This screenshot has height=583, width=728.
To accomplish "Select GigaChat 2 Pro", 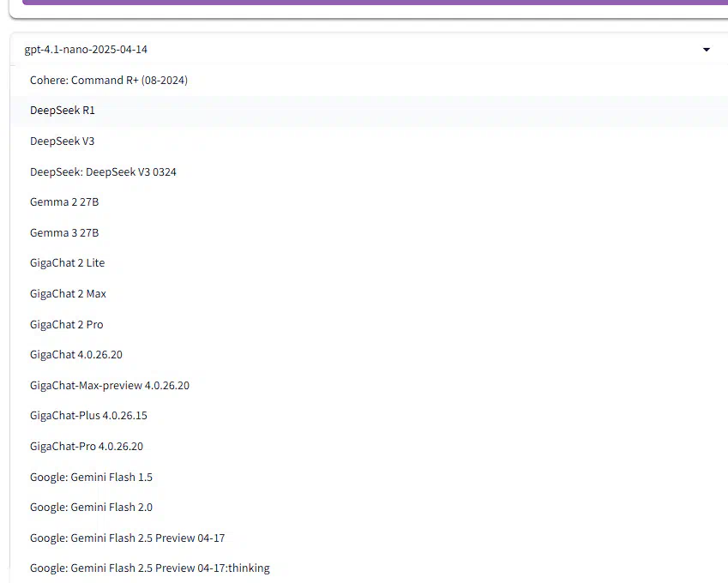I will [369, 324].
